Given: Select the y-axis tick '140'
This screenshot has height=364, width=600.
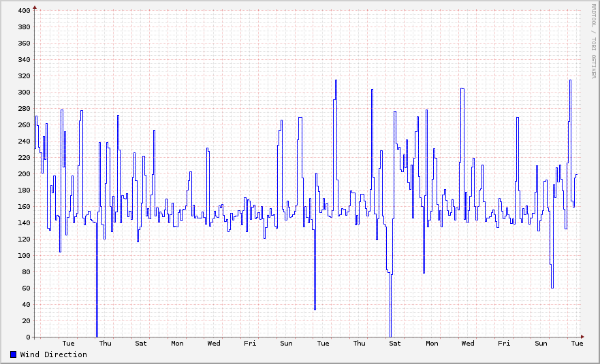Looking at the screenshot, I should coord(24,223).
